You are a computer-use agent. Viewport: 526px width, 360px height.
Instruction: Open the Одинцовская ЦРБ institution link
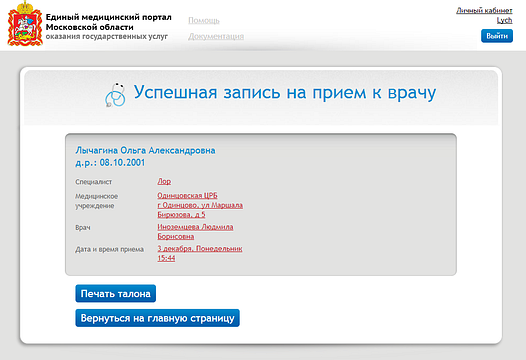tap(187, 196)
